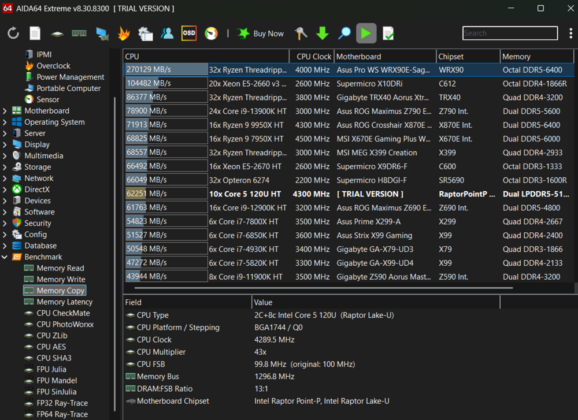Open Sensor tree item
This screenshot has height=420, width=578.
click(48, 100)
